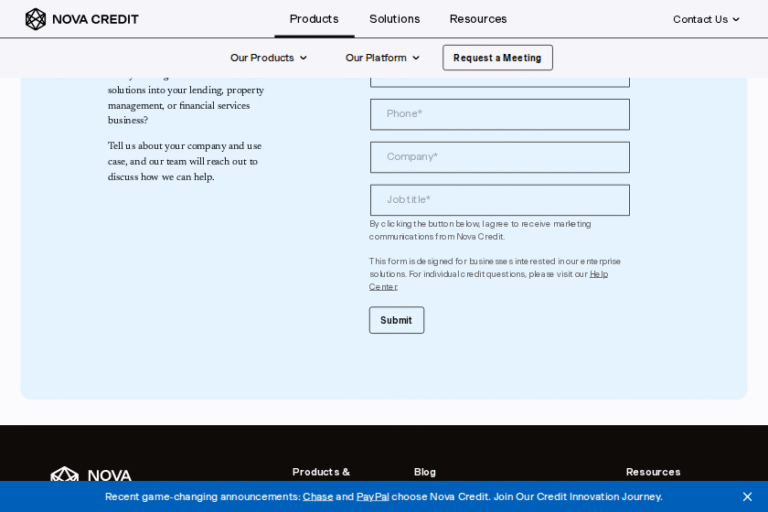Focus the Phone input field
768x512 pixels.
499,114
